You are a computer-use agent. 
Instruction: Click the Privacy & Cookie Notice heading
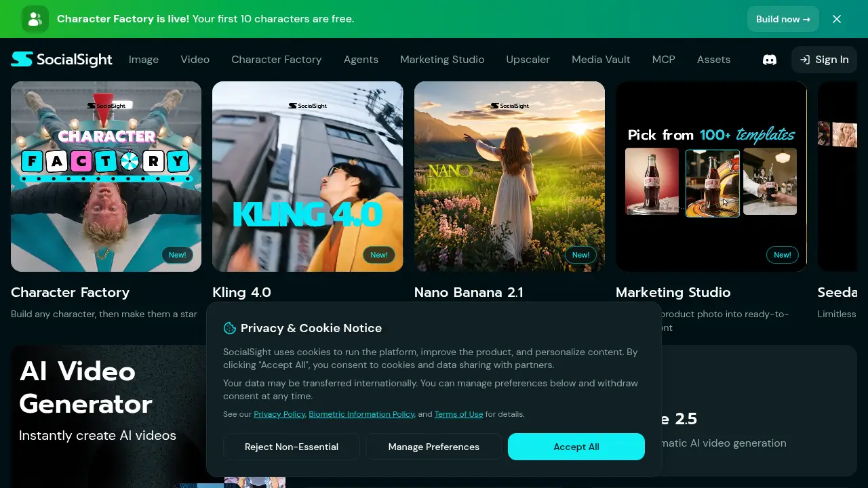coord(311,328)
